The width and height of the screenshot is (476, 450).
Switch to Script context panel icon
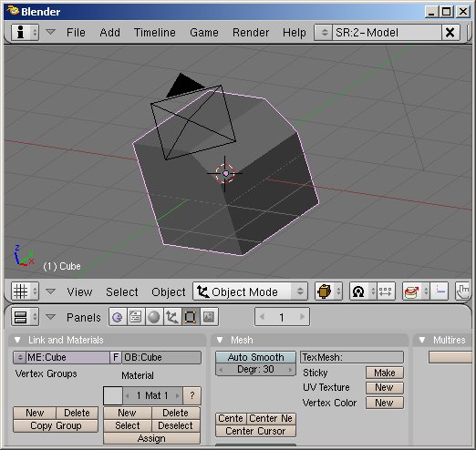point(136,317)
